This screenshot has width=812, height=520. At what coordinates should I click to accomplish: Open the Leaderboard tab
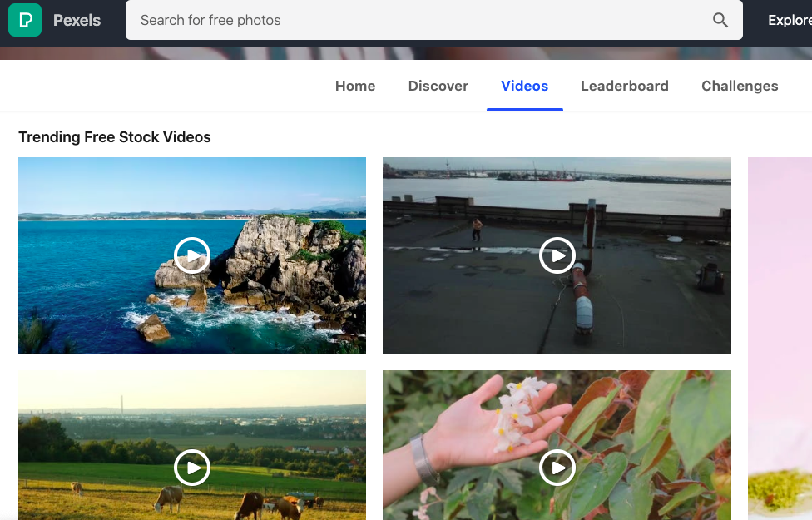[625, 86]
